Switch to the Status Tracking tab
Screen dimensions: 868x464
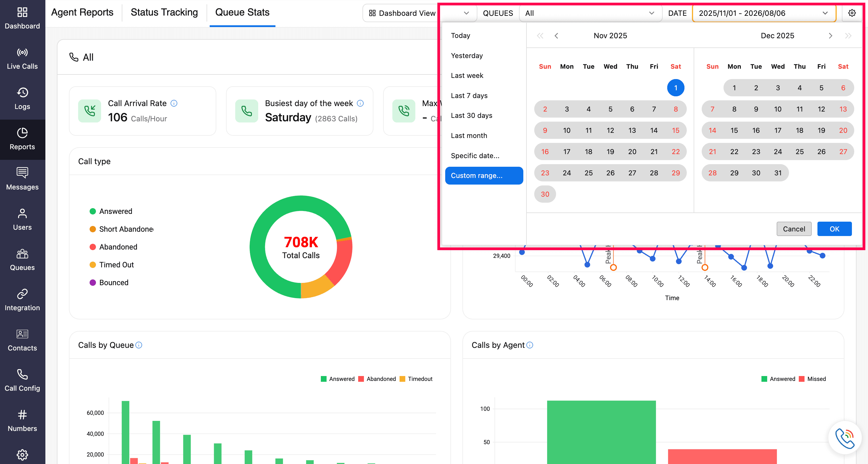164,12
